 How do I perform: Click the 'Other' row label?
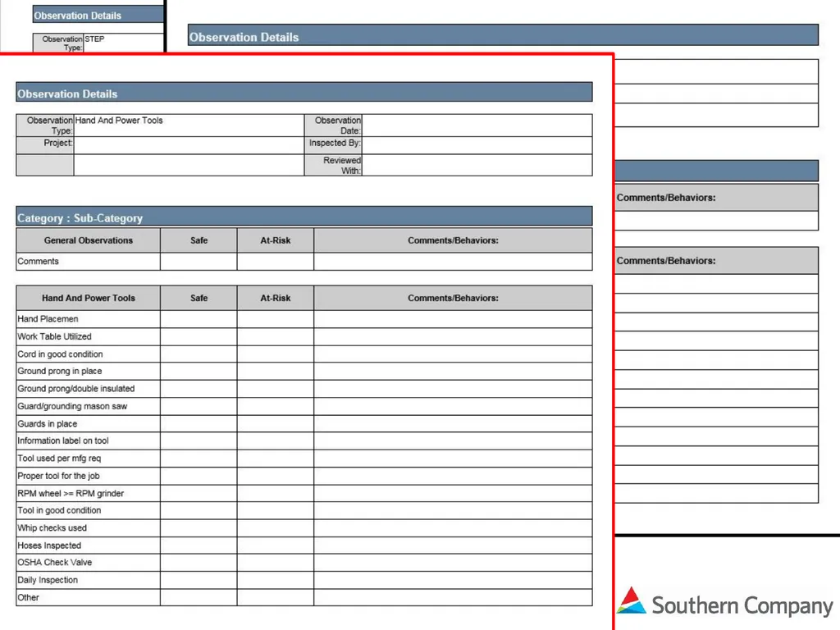coord(29,597)
